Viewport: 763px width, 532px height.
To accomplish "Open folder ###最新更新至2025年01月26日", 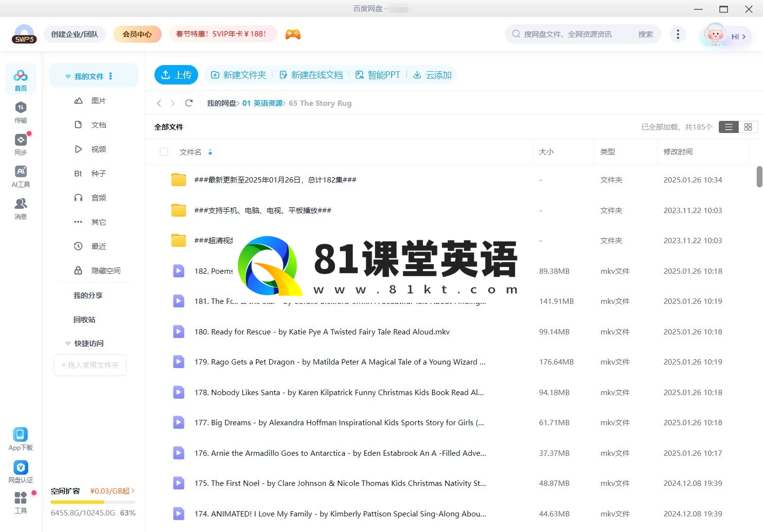I will pos(275,180).
